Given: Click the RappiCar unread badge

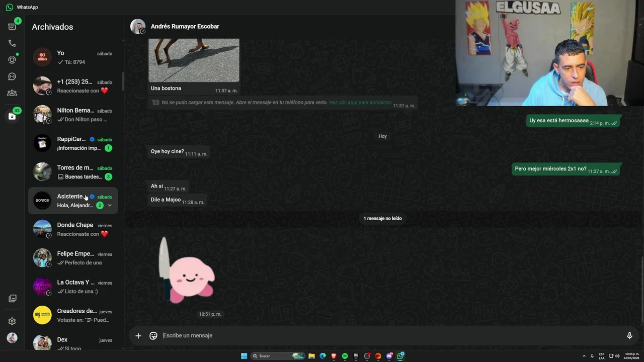Looking at the screenshot, I should click(x=108, y=148).
